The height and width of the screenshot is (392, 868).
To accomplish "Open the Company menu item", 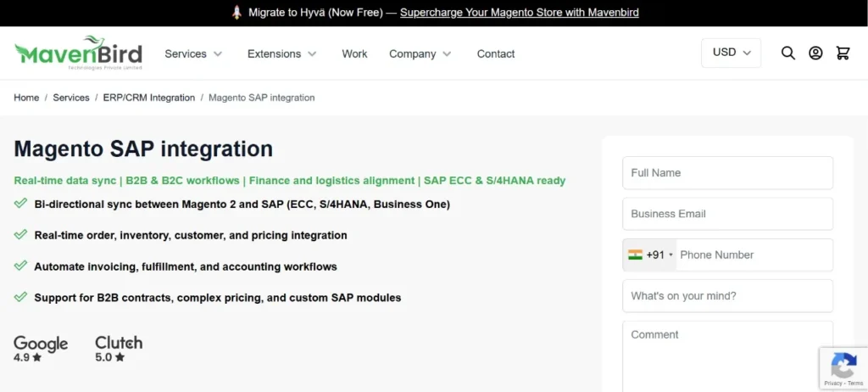I will [413, 53].
